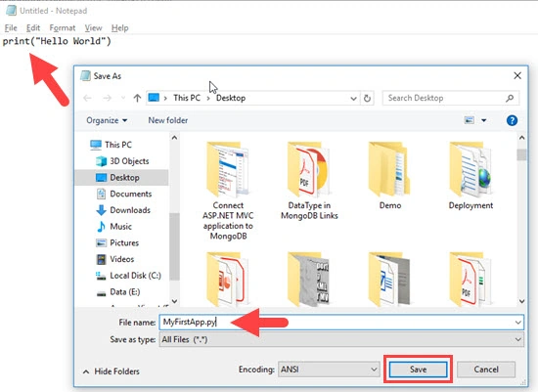Image resolution: width=538 pixels, height=392 pixels.
Task: Click the Notepad icon in the title bar
Action: point(11,11)
